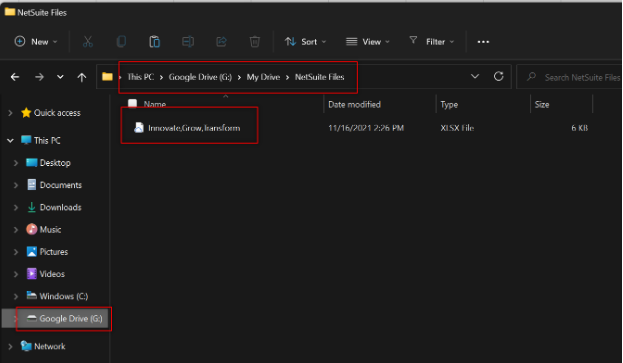Expand the Windows (C:) tree node

pos(16,296)
